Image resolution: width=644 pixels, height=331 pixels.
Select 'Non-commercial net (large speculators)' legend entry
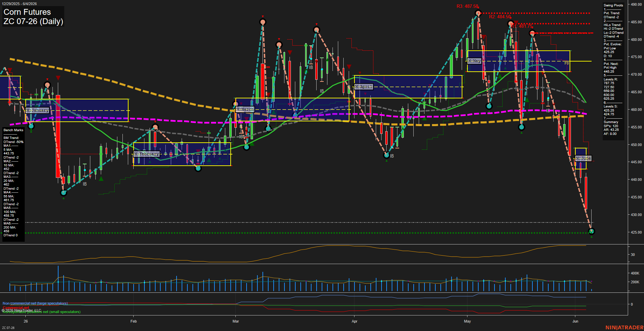pyautogui.click(x=35, y=303)
